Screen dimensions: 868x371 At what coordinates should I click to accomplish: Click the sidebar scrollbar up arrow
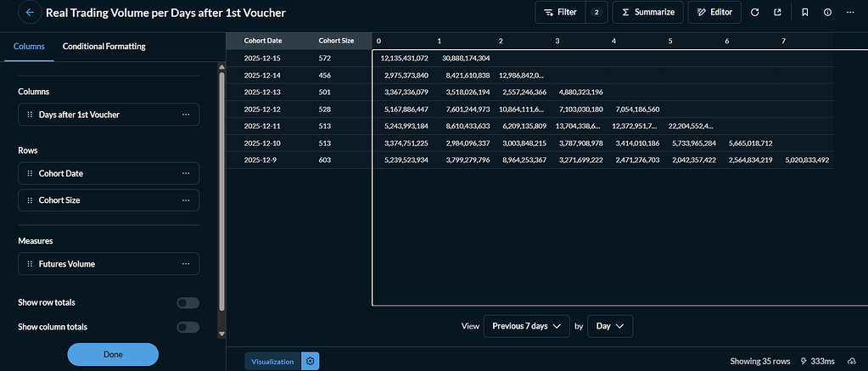(222, 67)
